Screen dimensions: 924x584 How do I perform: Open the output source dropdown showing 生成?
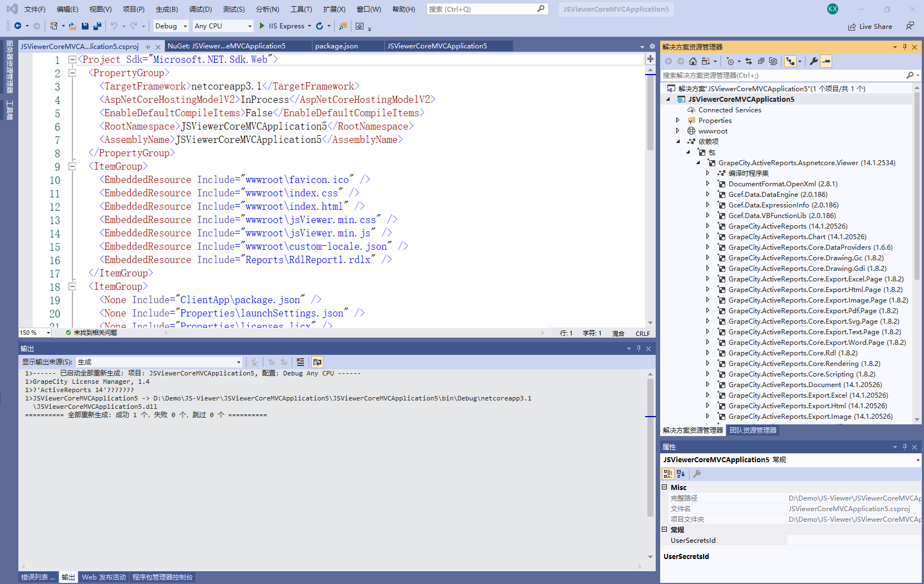[x=159, y=362]
